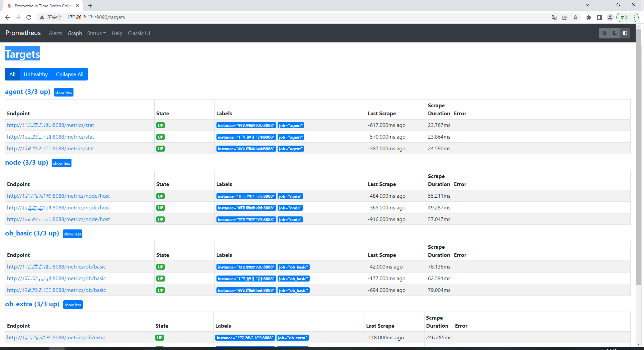Toggle the browser-preferred auto theme icon
This screenshot has width=644, height=350.
pos(625,33)
